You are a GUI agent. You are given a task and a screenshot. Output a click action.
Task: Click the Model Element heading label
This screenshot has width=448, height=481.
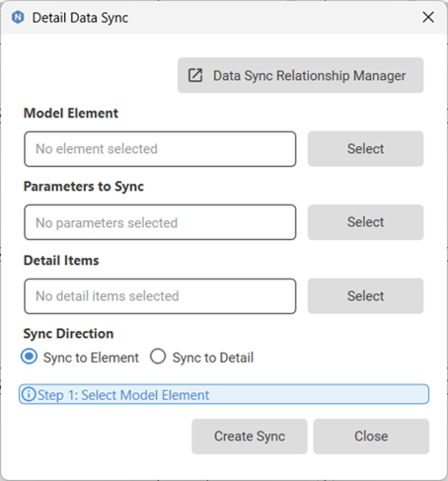(x=71, y=114)
